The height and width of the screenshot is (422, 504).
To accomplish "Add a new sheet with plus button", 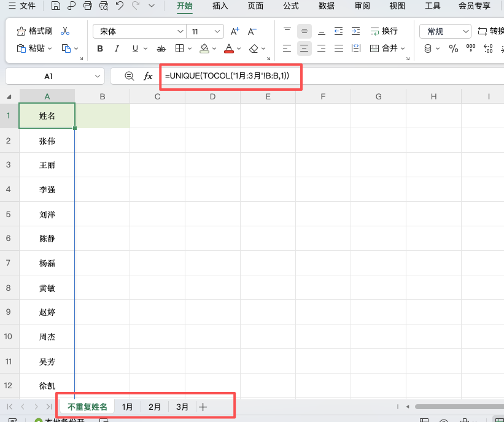I will coord(203,407).
